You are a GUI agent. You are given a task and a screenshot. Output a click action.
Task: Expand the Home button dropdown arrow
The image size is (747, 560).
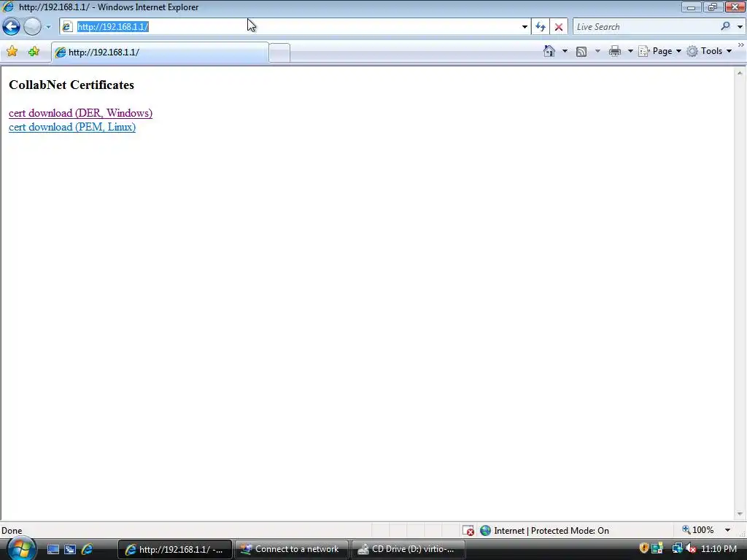click(x=565, y=51)
